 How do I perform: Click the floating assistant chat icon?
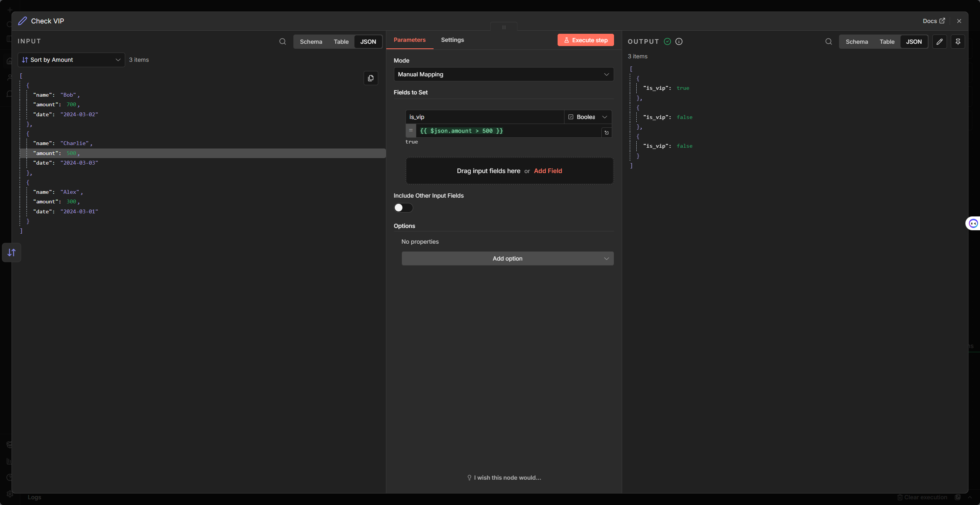(x=973, y=223)
